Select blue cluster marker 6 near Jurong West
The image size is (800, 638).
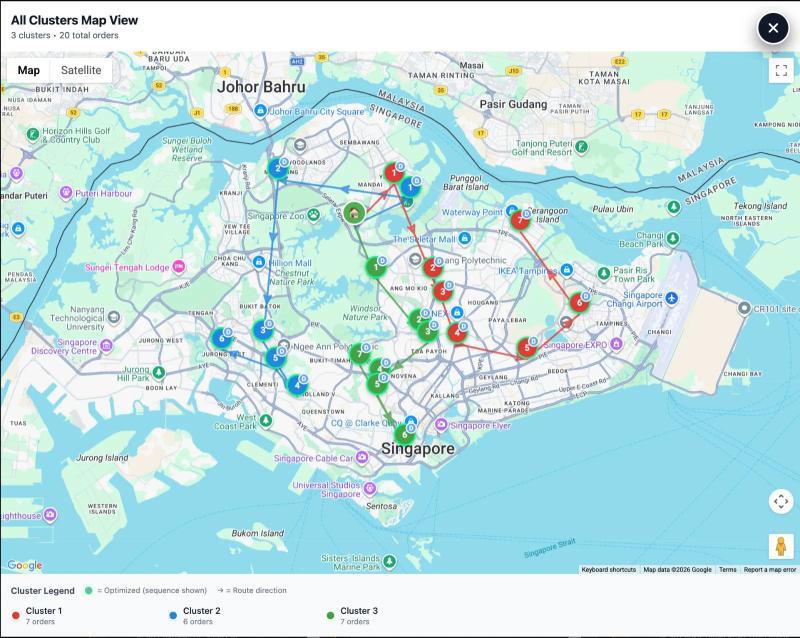221,338
